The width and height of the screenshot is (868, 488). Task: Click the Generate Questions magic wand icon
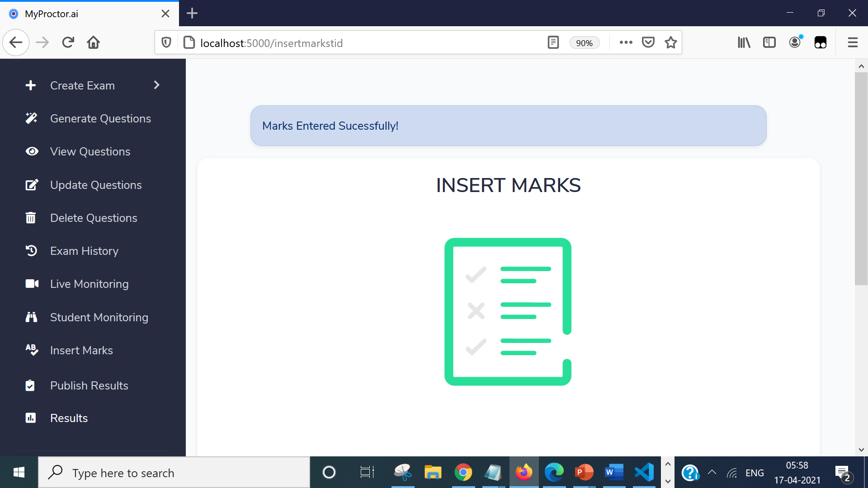pos(31,118)
